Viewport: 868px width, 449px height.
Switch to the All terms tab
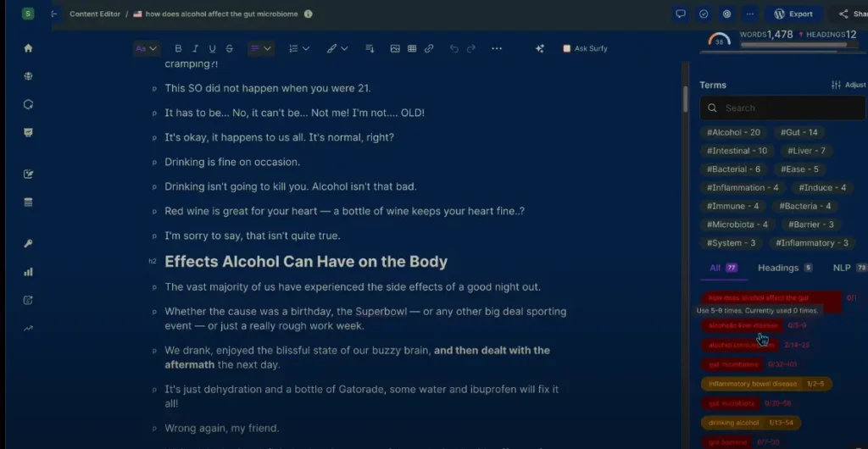click(723, 268)
